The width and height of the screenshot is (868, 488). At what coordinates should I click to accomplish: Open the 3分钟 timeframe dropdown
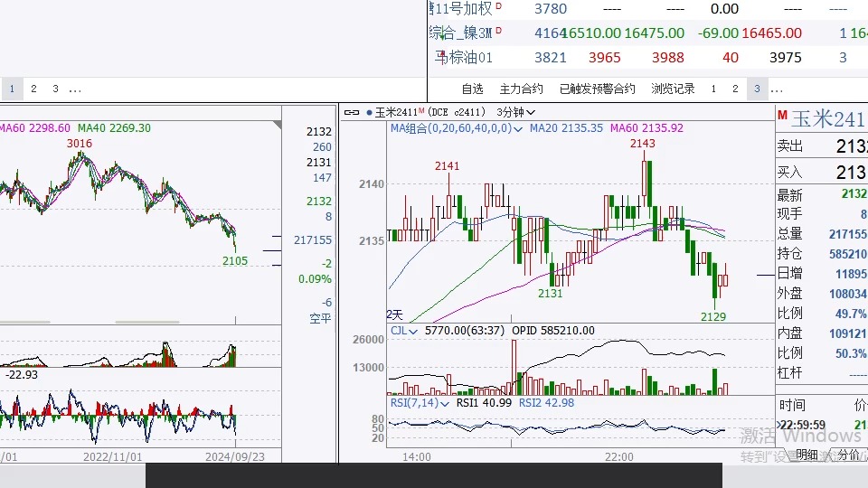pyautogui.click(x=515, y=113)
